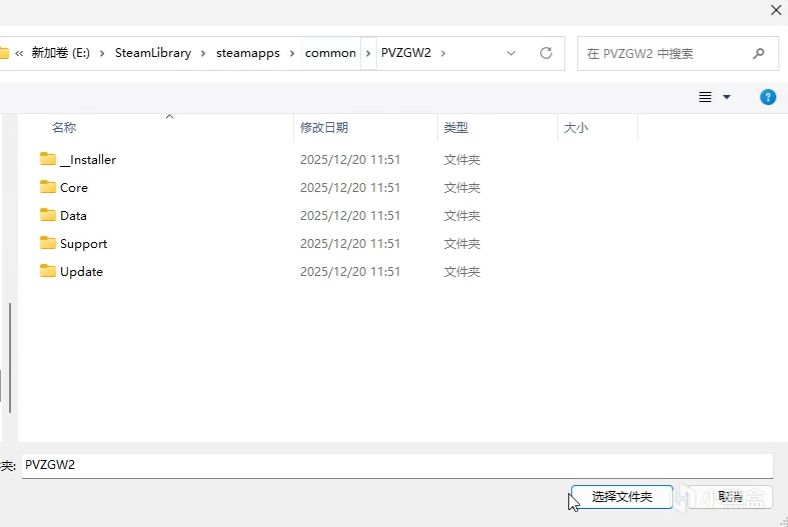Click 文件夹 type of Update row
This screenshot has width=788, height=527.
coord(462,272)
